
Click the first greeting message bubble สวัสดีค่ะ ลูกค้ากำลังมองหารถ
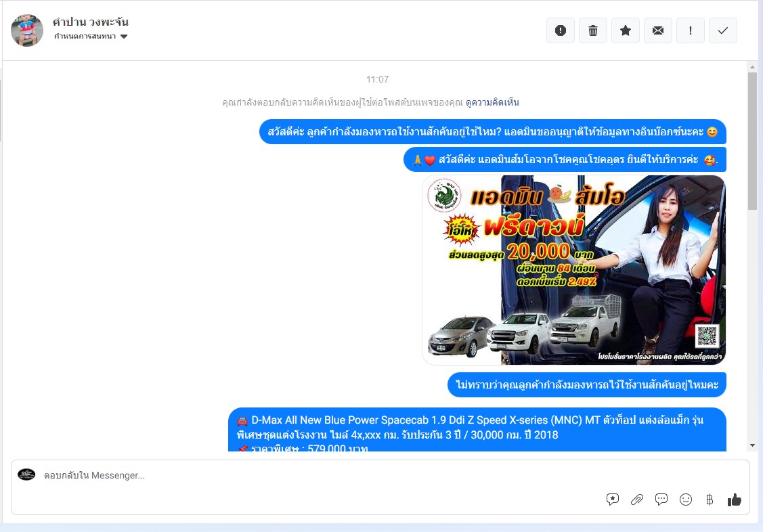click(x=492, y=132)
